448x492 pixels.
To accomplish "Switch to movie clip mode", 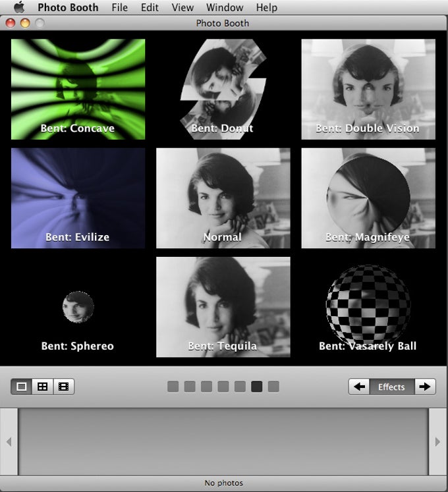I will coord(64,387).
